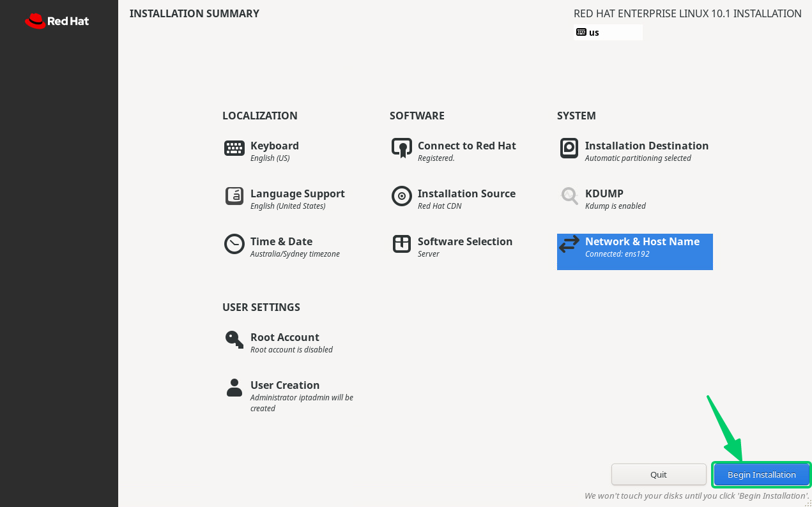Open Network & Host Name settings
The image size is (812, 507).
[x=635, y=252]
